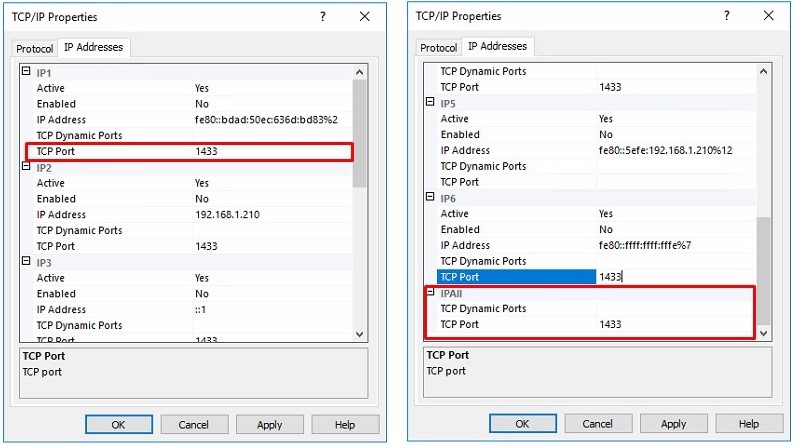Click Apply in the dialog showing IPAll
The image size is (798, 446).
pos(674,424)
